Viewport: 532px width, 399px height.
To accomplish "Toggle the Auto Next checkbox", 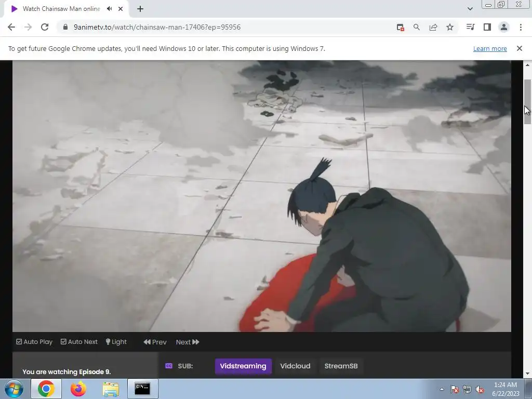I will point(79,342).
